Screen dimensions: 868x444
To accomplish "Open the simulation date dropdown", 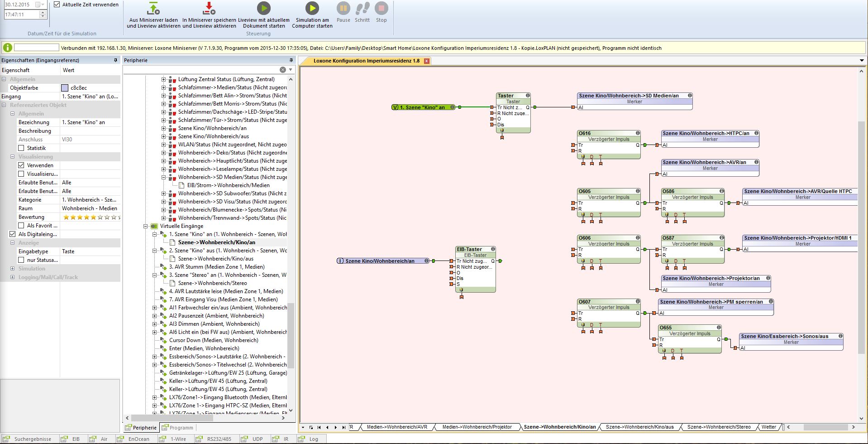I will pyautogui.click(x=43, y=5).
